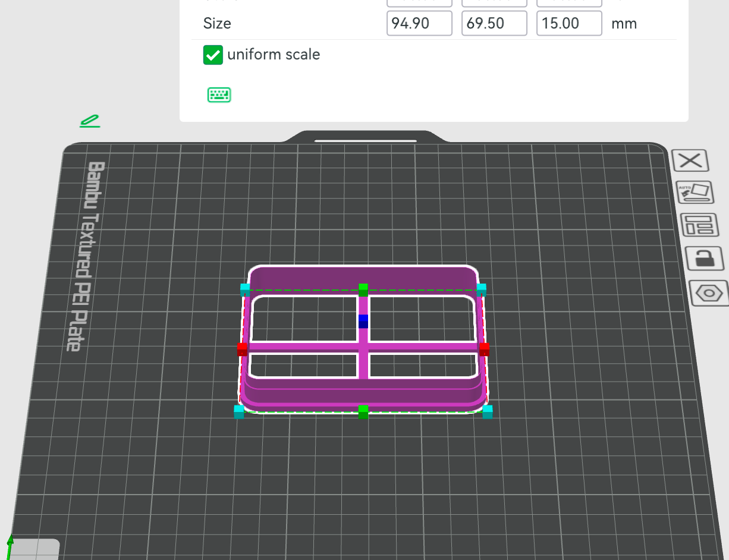Viewport: 729px width, 560px height.
Task: Uncheck the uniform scale checkbox
Action: pos(213,55)
